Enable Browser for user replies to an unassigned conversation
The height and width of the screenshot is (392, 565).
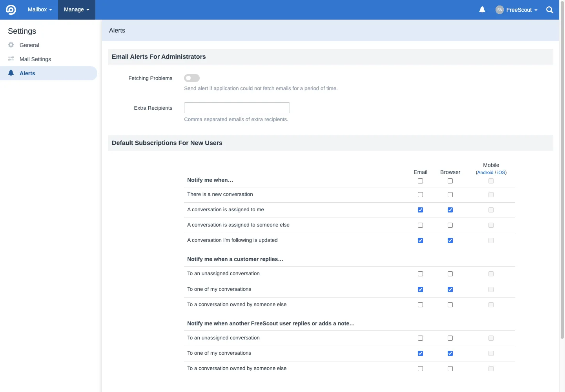click(x=450, y=338)
